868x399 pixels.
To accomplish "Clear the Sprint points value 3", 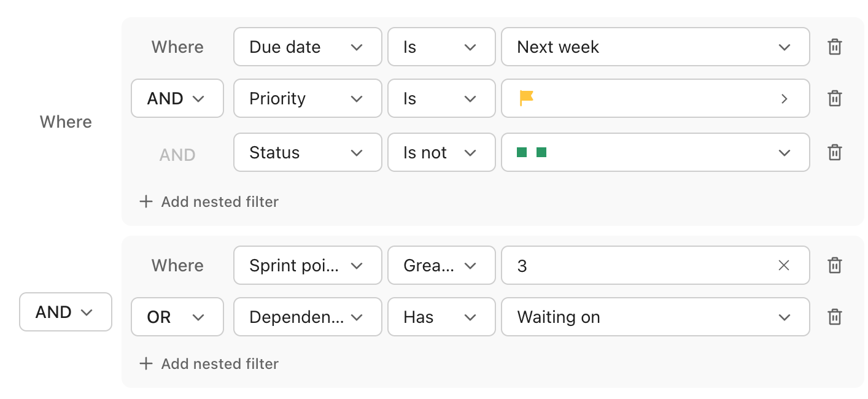I will [784, 266].
